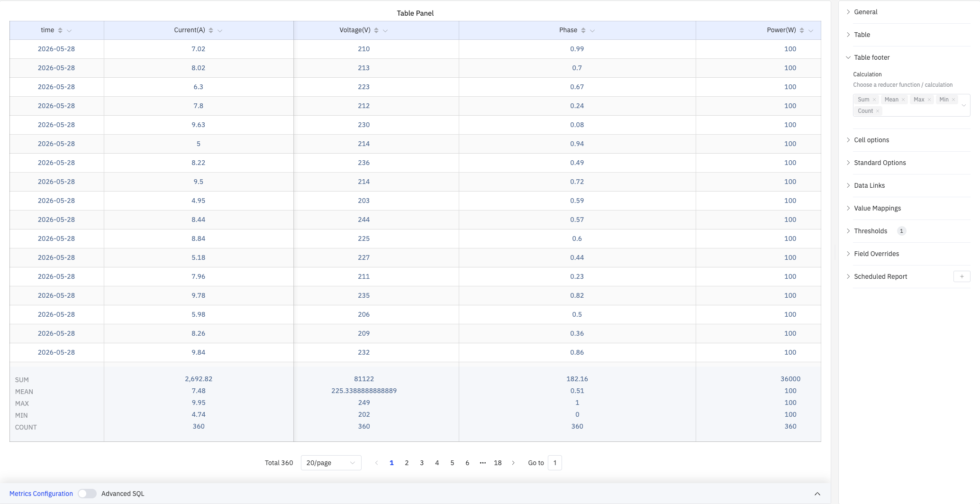Viewport: 980px width, 504px height.
Task: Open the Voltage(V) column filter chevron
Action: pyautogui.click(x=385, y=31)
